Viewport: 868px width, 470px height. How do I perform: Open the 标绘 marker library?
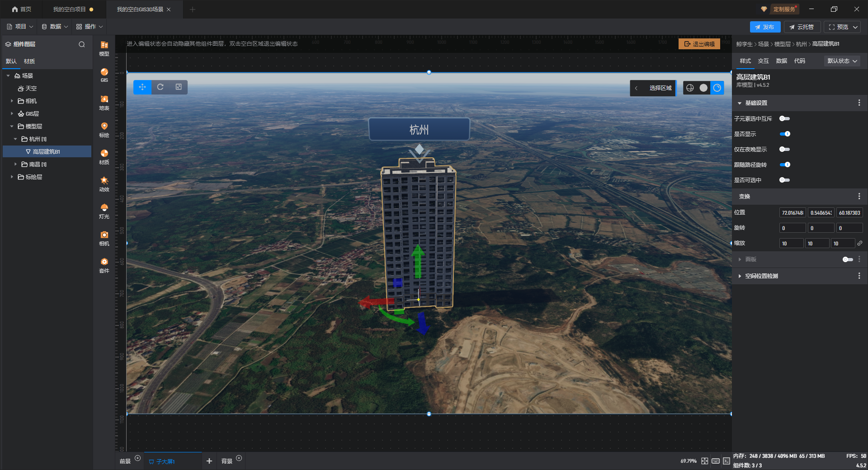(104, 130)
